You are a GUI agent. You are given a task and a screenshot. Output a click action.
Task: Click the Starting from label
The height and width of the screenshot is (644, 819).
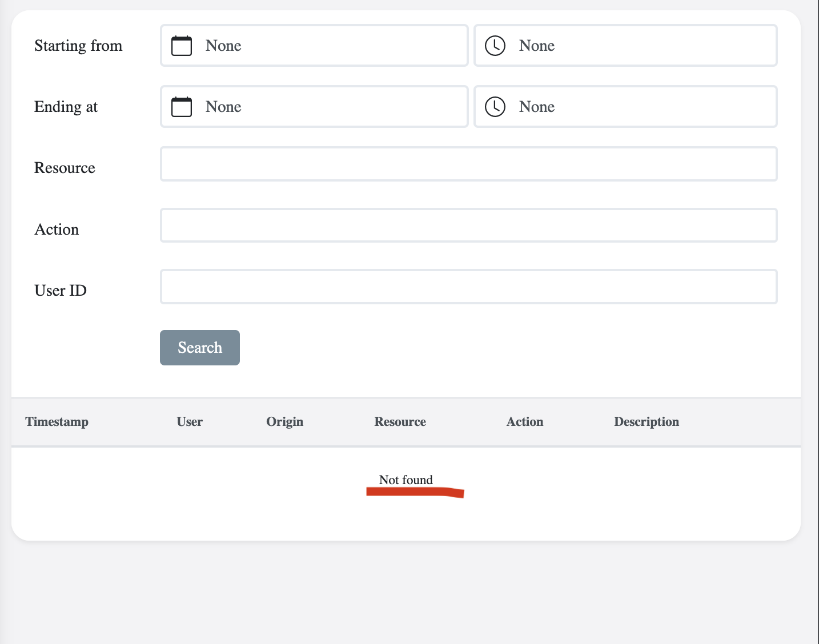click(x=78, y=46)
